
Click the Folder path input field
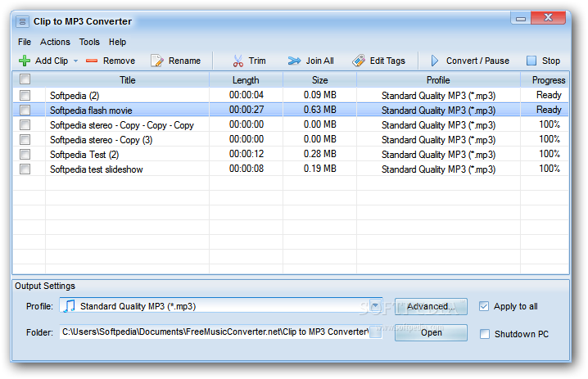tap(214, 332)
